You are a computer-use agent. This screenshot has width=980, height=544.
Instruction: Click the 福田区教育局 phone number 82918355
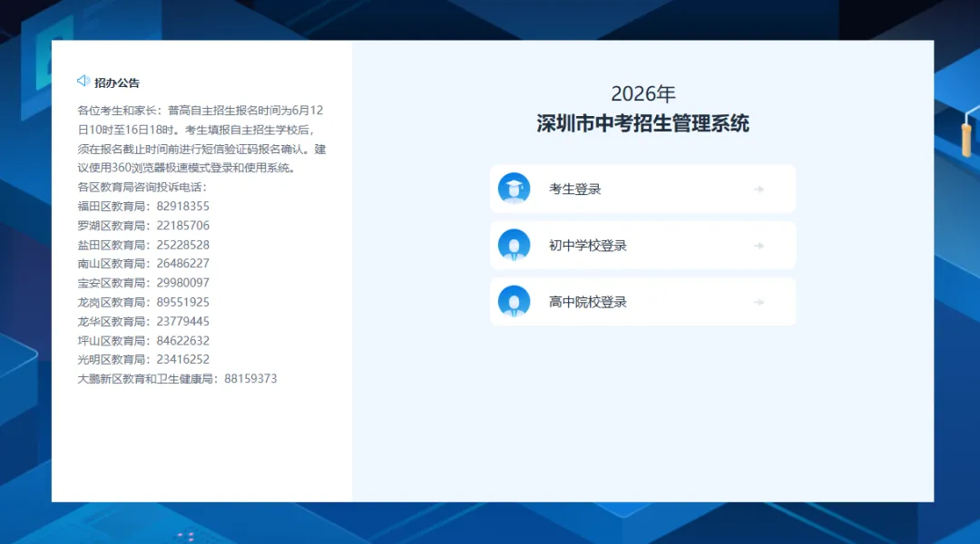(183, 206)
